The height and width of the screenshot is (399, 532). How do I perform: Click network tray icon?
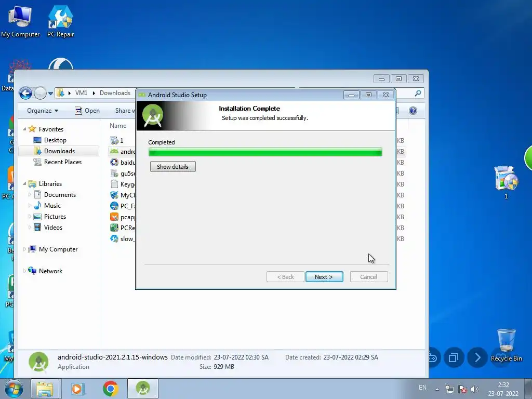coord(450,389)
